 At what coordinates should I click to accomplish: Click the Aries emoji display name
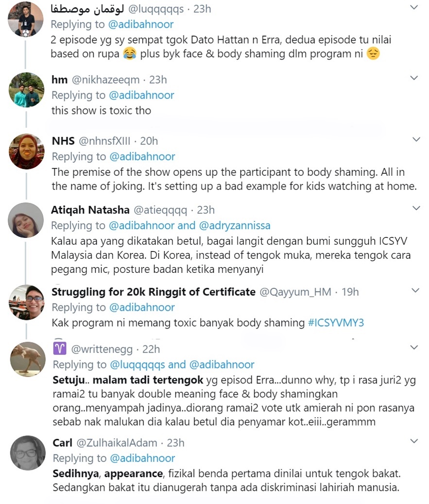click(x=60, y=349)
